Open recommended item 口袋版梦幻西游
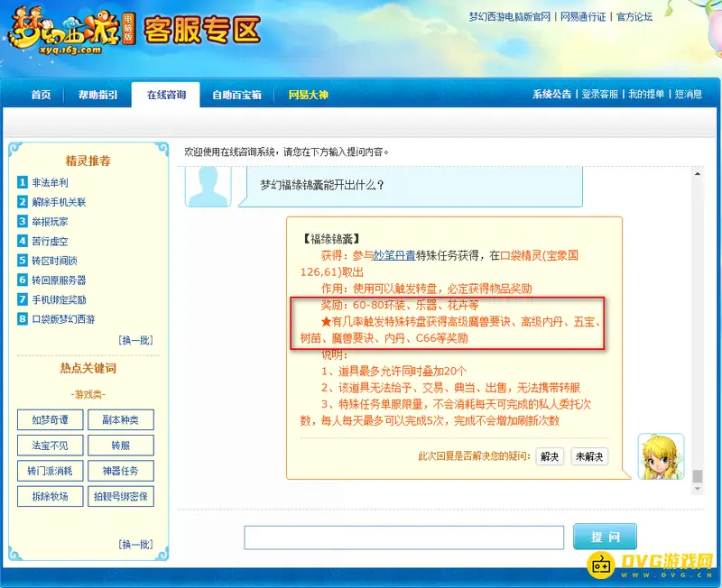722x588 pixels. (x=63, y=319)
